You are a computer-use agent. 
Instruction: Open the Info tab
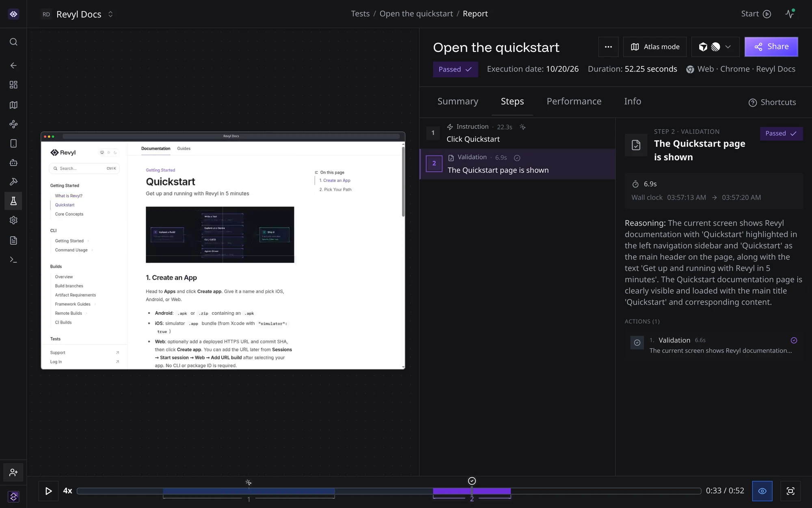(x=633, y=101)
